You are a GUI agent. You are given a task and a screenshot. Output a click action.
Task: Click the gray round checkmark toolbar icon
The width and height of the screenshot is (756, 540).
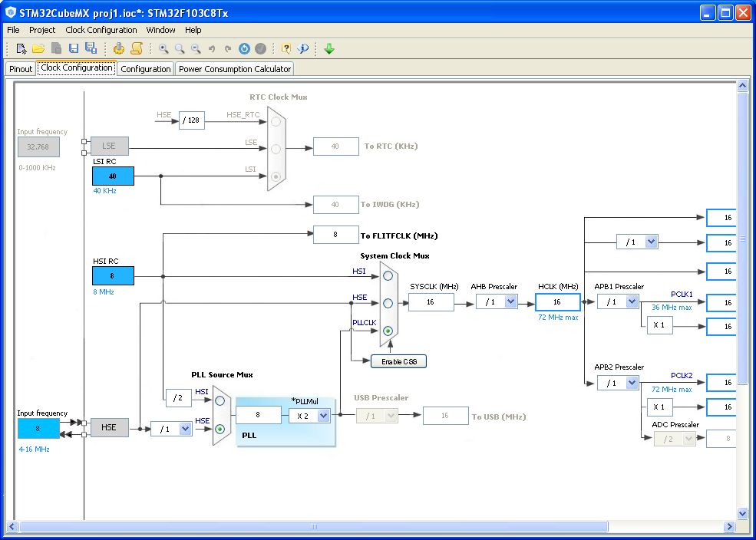coord(260,48)
